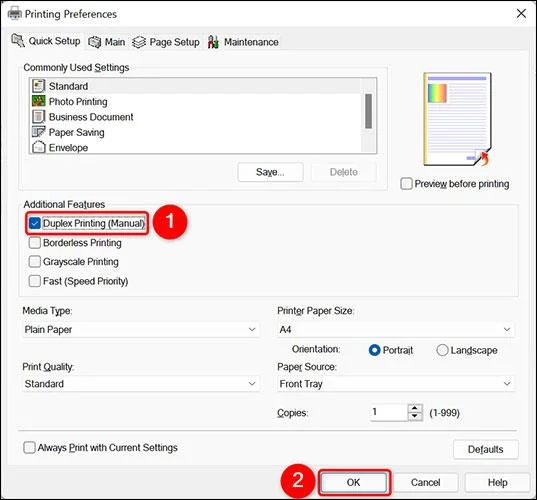Switch to the Page Setup tab

click(x=166, y=42)
